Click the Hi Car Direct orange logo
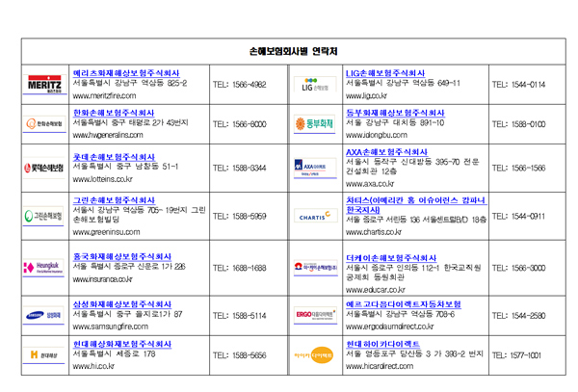The image size is (578, 392). [314, 355]
